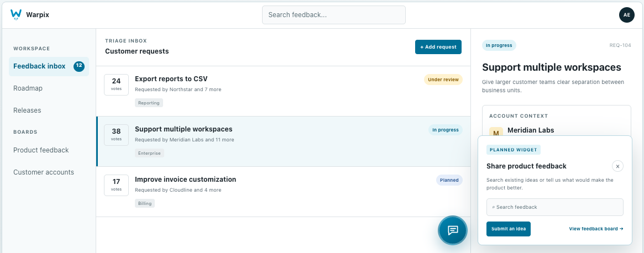Open the AE user avatar
This screenshot has width=644, height=253.
pos(626,15)
